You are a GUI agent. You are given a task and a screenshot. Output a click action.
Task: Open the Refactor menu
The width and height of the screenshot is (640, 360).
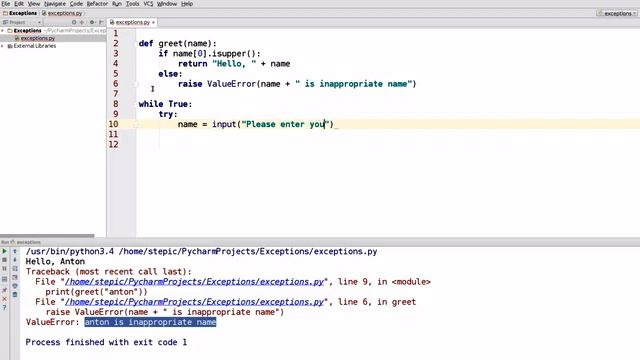point(97,4)
